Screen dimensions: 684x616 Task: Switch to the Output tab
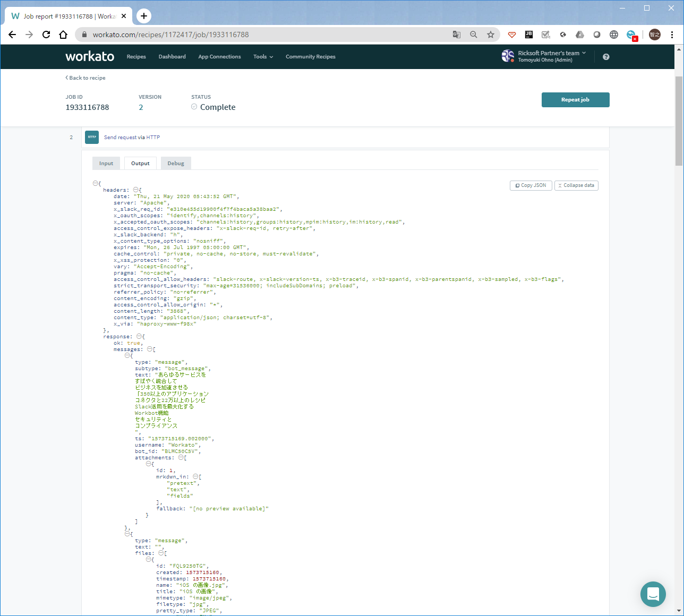pyautogui.click(x=140, y=163)
